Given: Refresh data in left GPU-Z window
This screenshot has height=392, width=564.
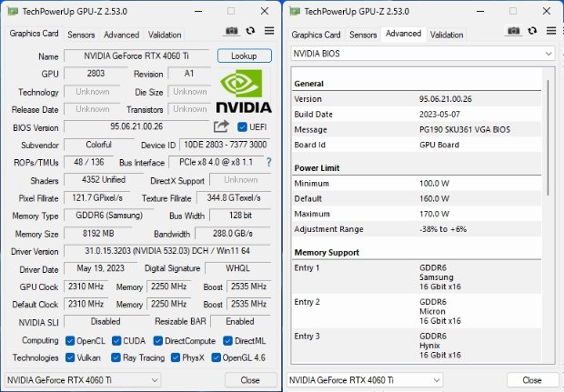Looking at the screenshot, I should pos(250,31).
